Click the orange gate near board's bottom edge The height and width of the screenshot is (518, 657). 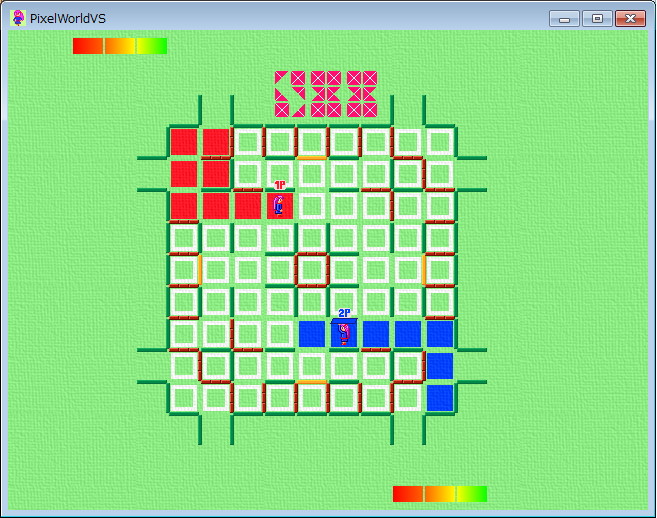point(312,382)
